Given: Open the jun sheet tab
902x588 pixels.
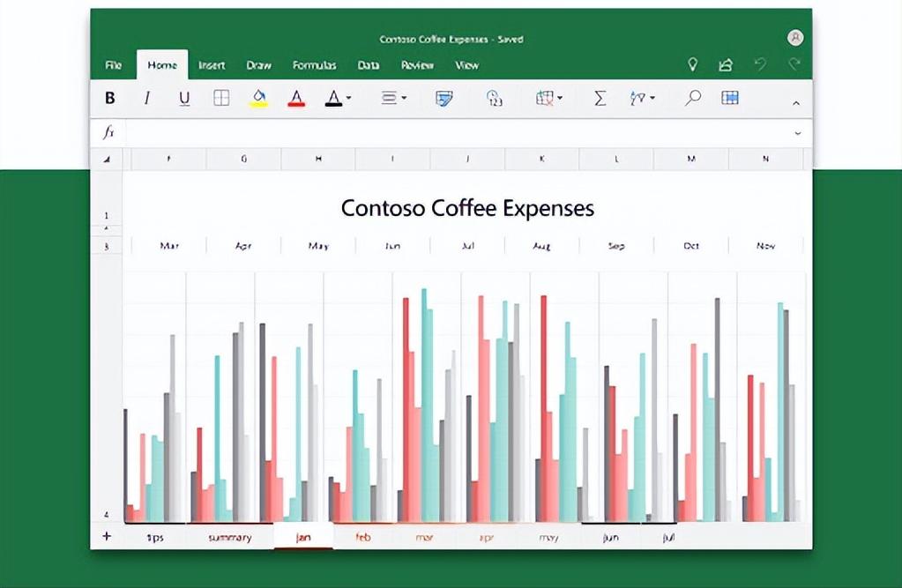Looking at the screenshot, I should point(610,537).
